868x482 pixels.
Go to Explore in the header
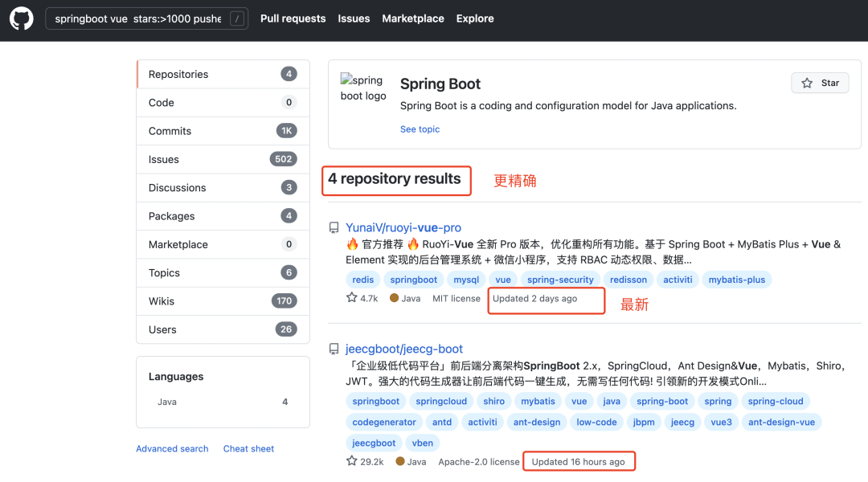(475, 18)
